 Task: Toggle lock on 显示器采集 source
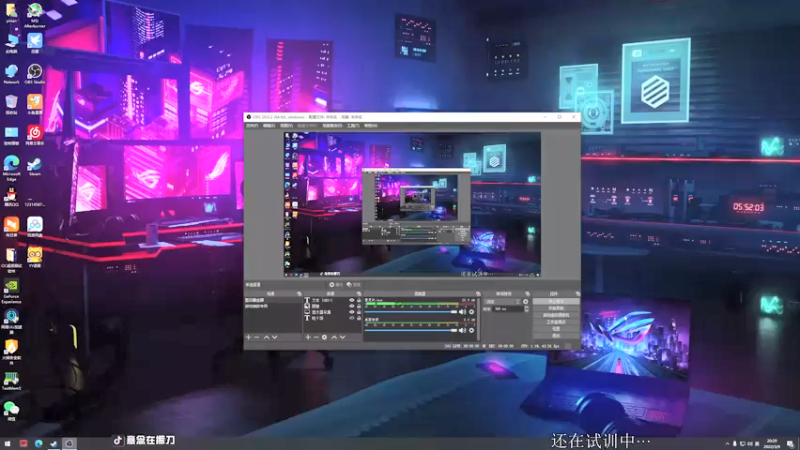click(x=359, y=312)
